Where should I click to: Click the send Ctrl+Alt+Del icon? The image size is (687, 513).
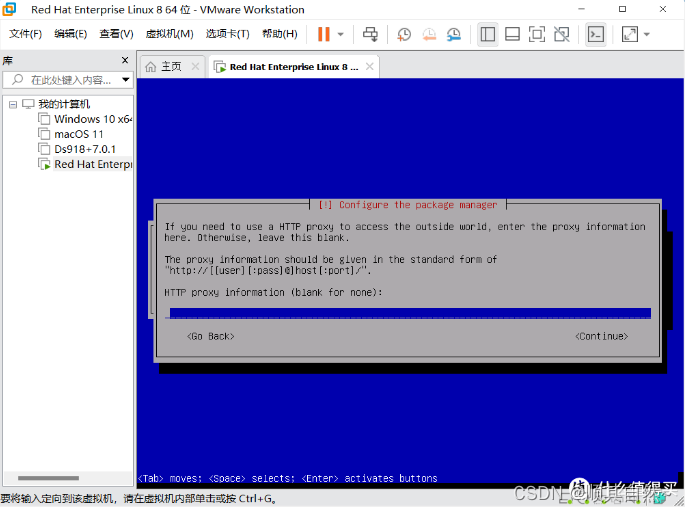click(x=370, y=34)
